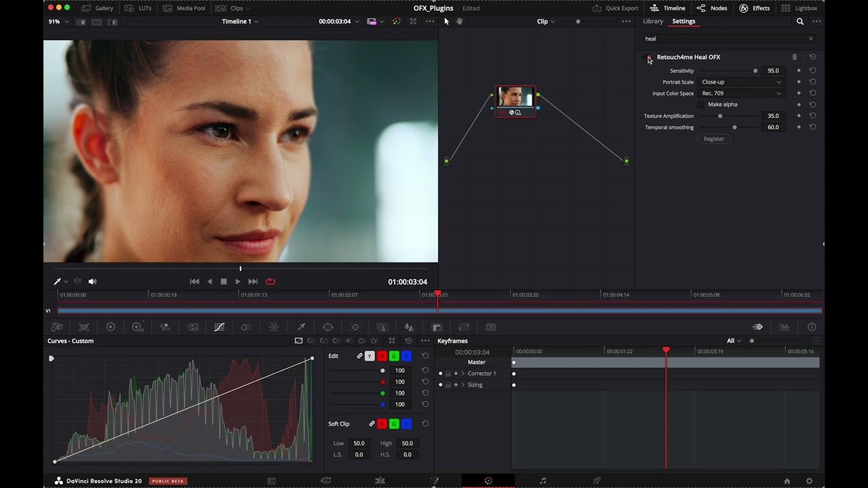Open the Input Color Space dropdown
Screen dimensions: 868x488
(741, 93)
